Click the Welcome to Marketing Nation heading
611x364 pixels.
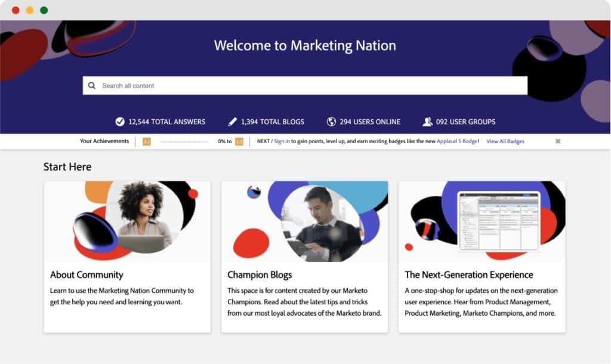coord(305,45)
